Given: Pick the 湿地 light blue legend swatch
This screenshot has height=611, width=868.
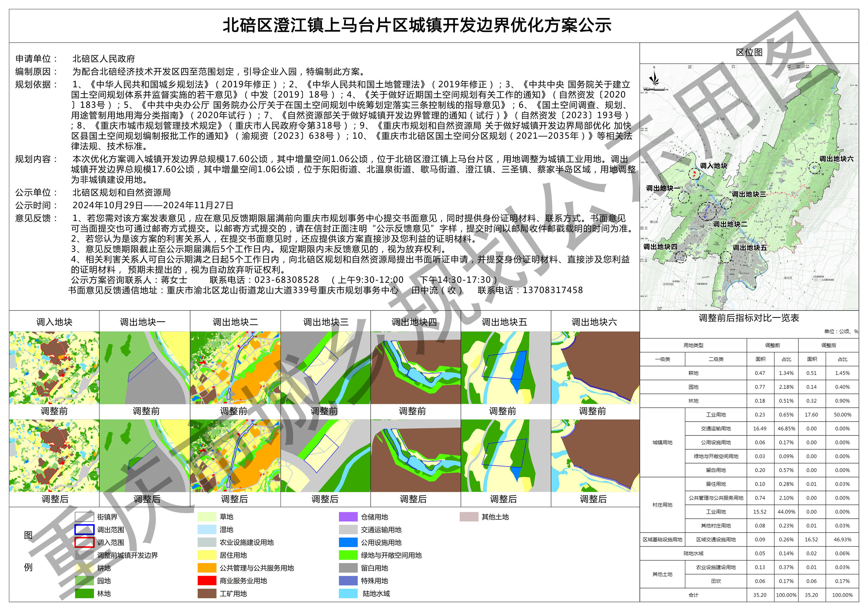Looking at the screenshot, I should pos(207,530).
